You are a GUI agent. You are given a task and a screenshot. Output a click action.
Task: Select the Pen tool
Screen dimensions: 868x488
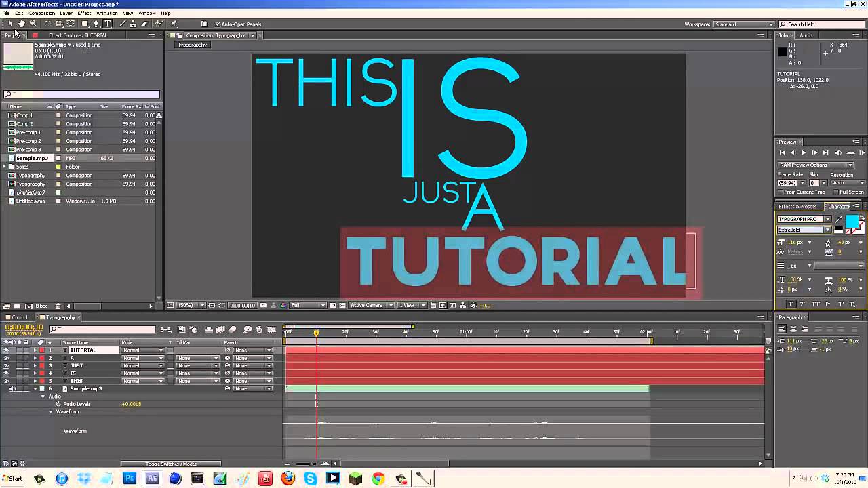tap(96, 24)
